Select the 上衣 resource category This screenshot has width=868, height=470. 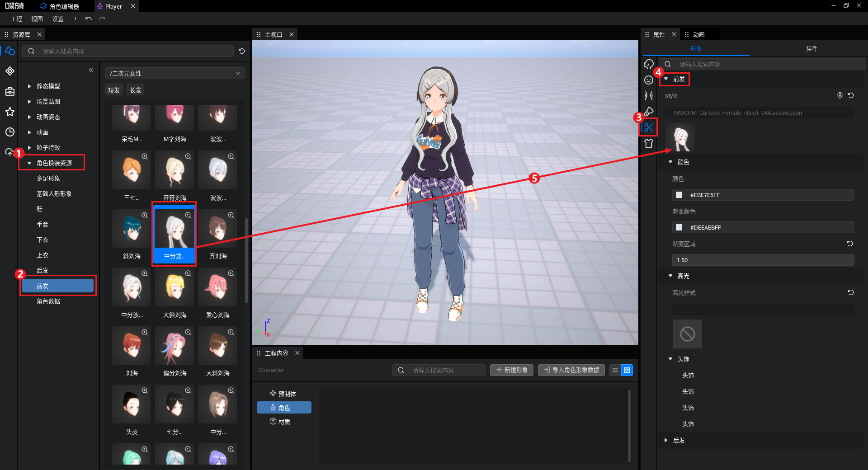(x=42, y=255)
